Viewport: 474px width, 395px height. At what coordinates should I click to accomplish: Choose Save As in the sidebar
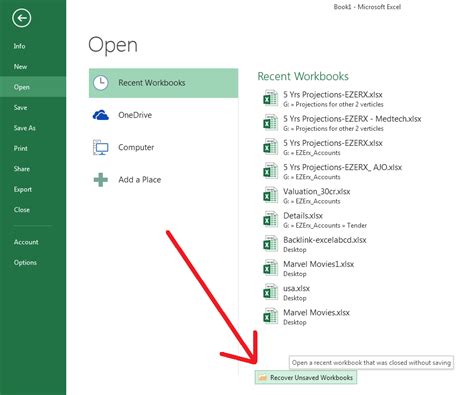(24, 128)
